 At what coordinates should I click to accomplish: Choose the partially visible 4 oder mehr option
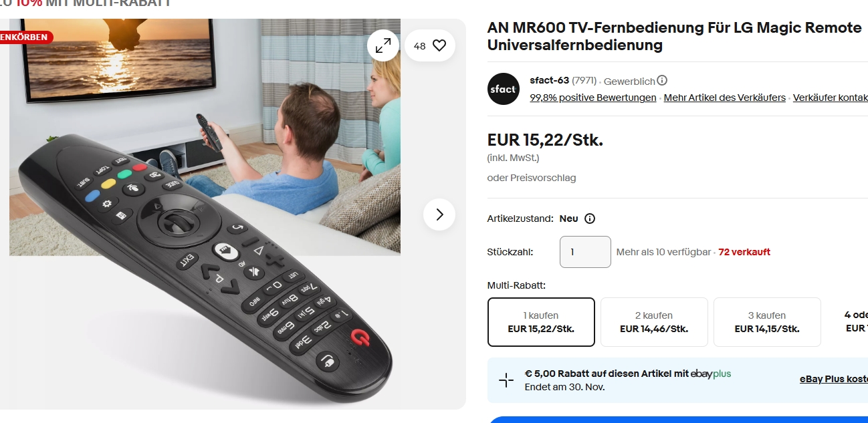click(x=851, y=322)
